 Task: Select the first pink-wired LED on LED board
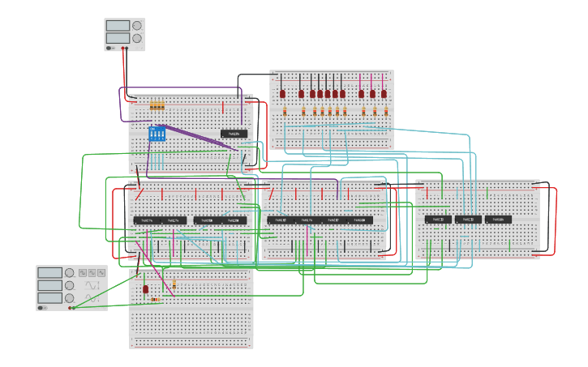361,94
